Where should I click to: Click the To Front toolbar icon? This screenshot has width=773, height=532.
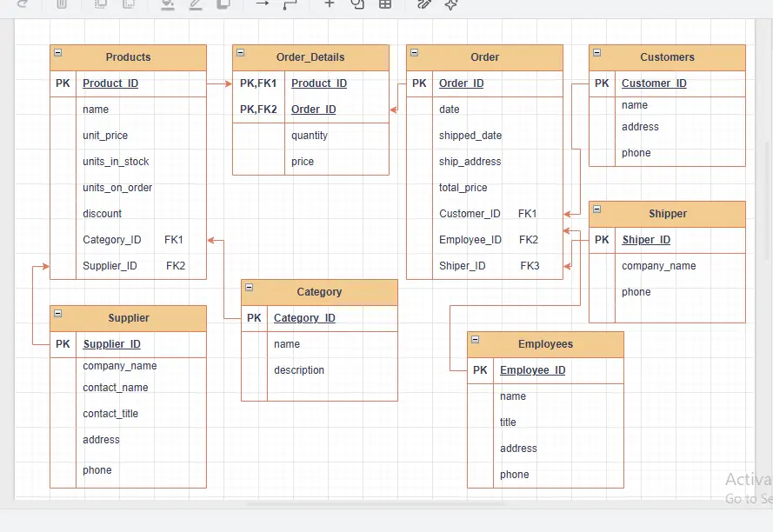point(101,4)
